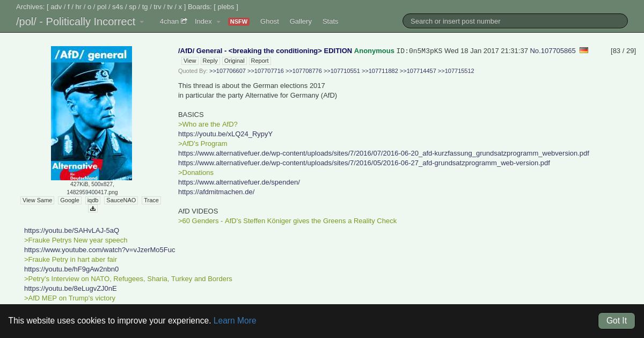644x338 pixels.
Task: Open the Ghost page
Action: 269,21
